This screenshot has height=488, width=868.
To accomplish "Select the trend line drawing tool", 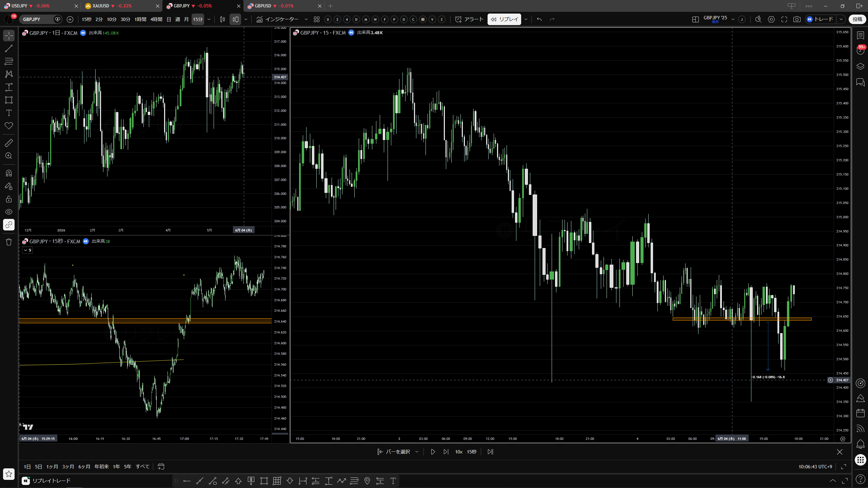I will click(x=9, y=48).
